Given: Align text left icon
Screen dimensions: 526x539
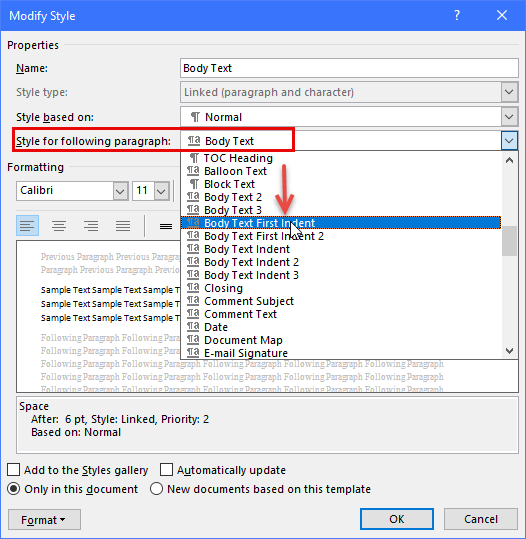Looking at the screenshot, I should 28,226.
